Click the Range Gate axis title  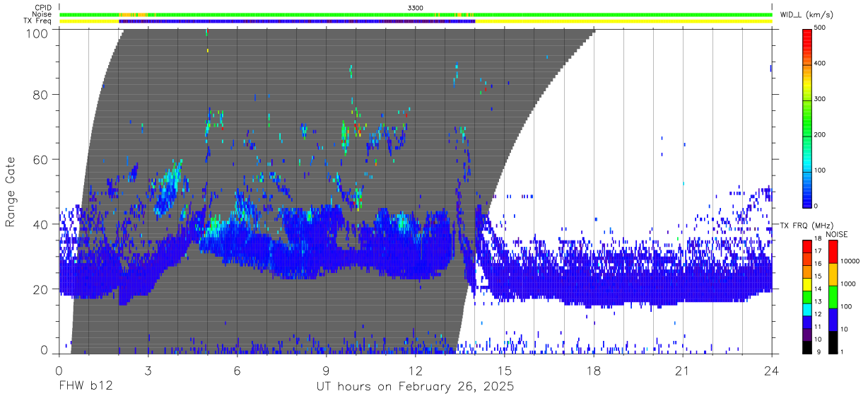11,192
